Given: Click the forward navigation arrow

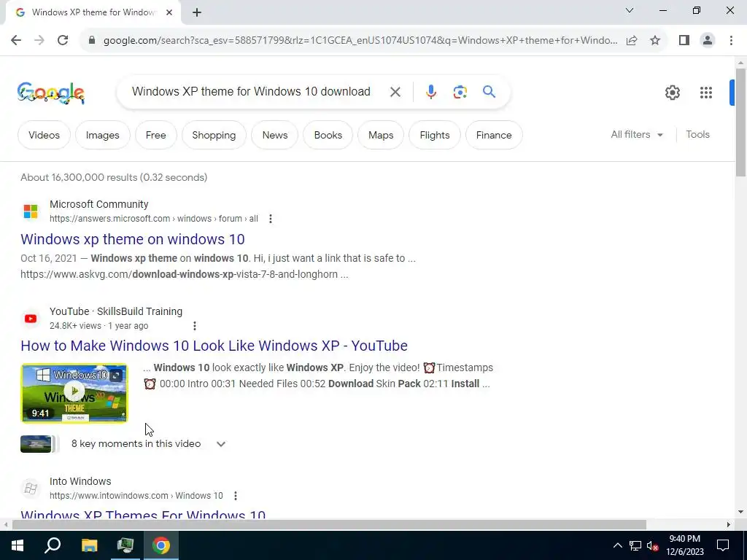Looking at the screenshot, I should click(39, 40).
